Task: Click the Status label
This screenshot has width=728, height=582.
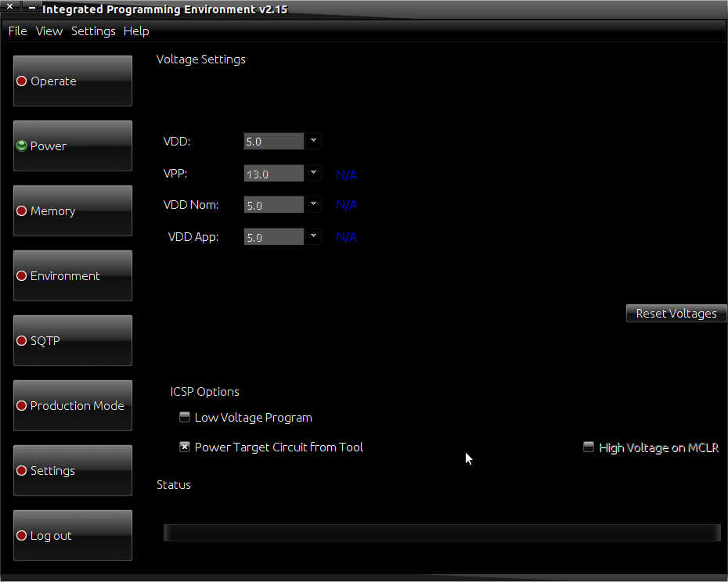Action: pyautogui.click(x=174, y=484)
